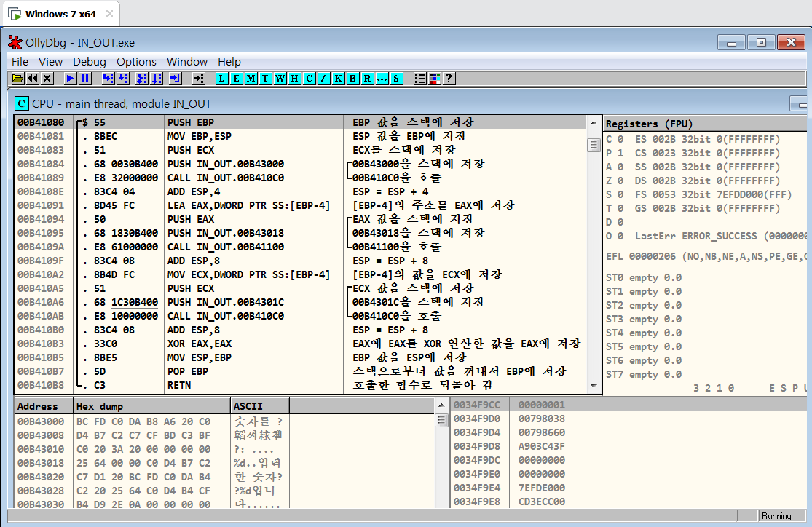The width and height of the screenshot is (812, 527).
Task: Click the ST0 empty 0.0 register
Action: tap(644, 277)
